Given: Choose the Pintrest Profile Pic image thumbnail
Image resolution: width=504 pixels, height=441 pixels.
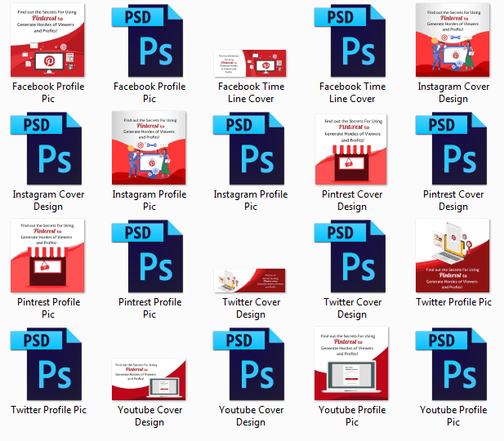Looking at the screenshot, I should [x=48, y=256].
